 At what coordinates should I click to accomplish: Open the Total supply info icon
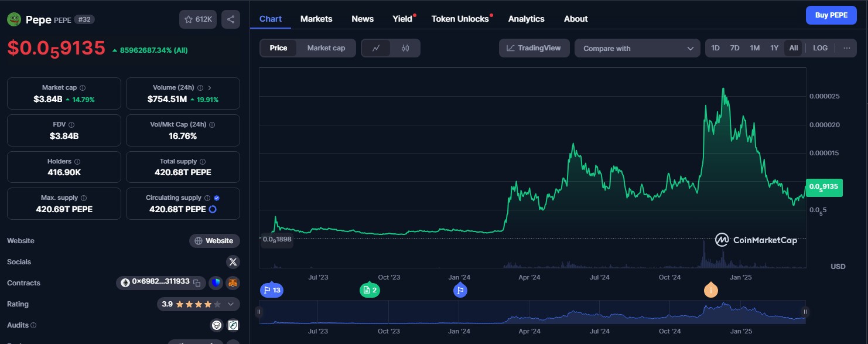pos(203,161)
